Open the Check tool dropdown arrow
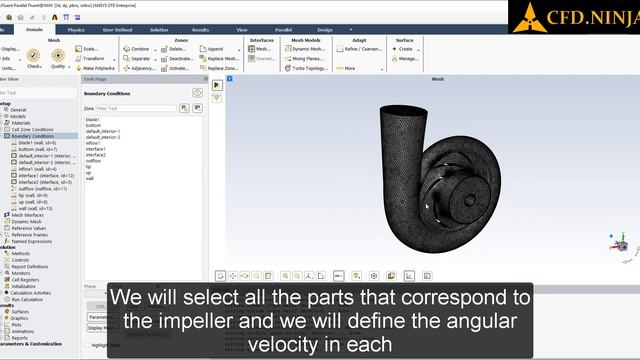The image size is (640, 360). (41, 67)
